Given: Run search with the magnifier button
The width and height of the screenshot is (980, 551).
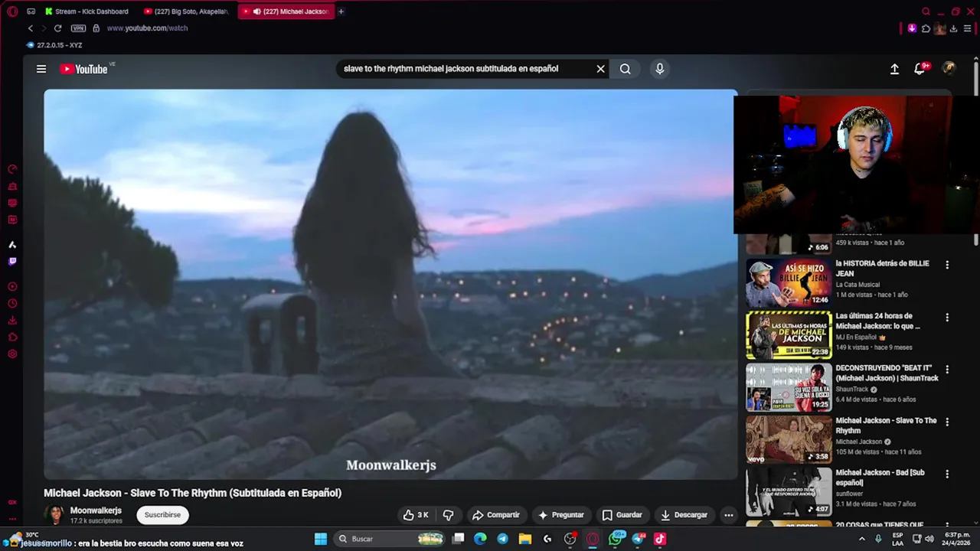Looking at the screenshot, I should 626,69.
